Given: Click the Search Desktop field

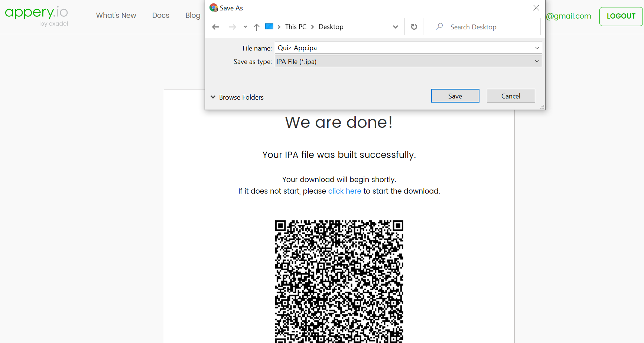Looking at the screenshot, I should (484, 27).
